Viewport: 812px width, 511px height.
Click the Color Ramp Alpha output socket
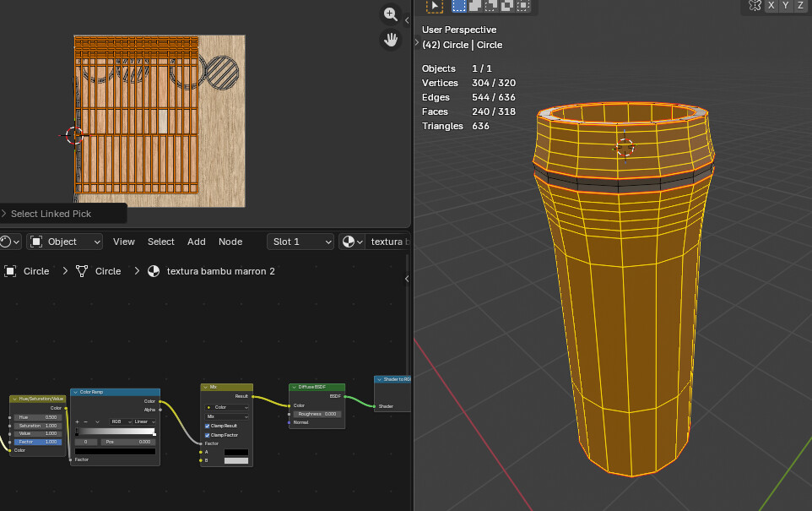click(x=160, y=410)
